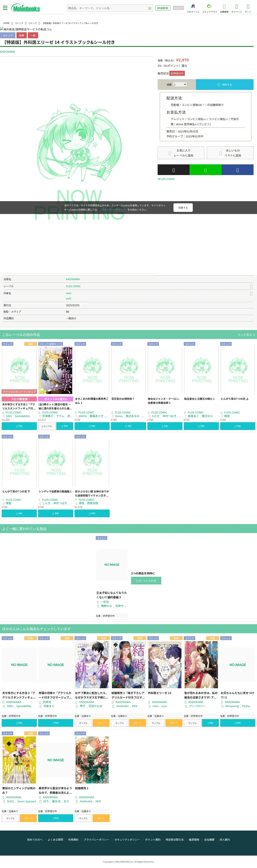Click the 海外発送 forwarding service banner

pyautogui.click(x=26, y=29)
